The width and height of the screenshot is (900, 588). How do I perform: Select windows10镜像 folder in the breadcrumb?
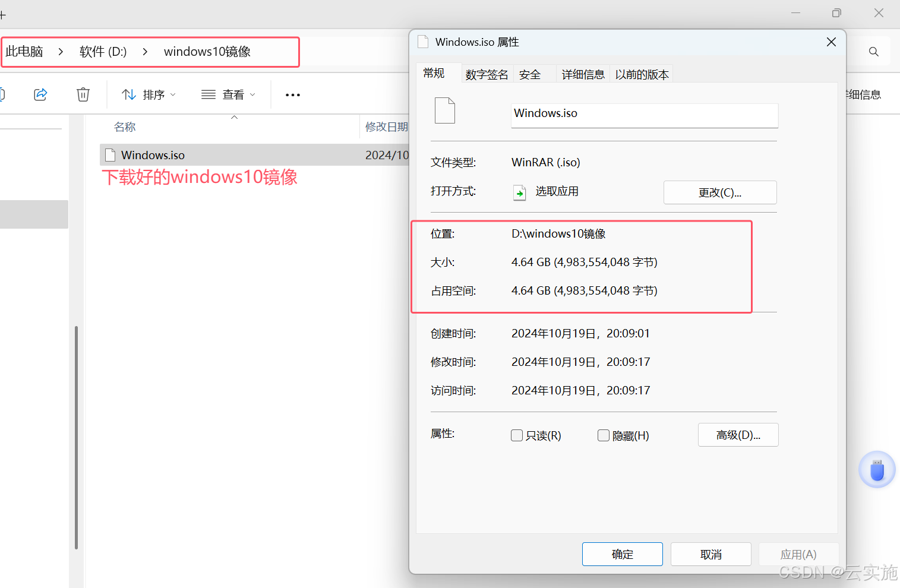207,52
